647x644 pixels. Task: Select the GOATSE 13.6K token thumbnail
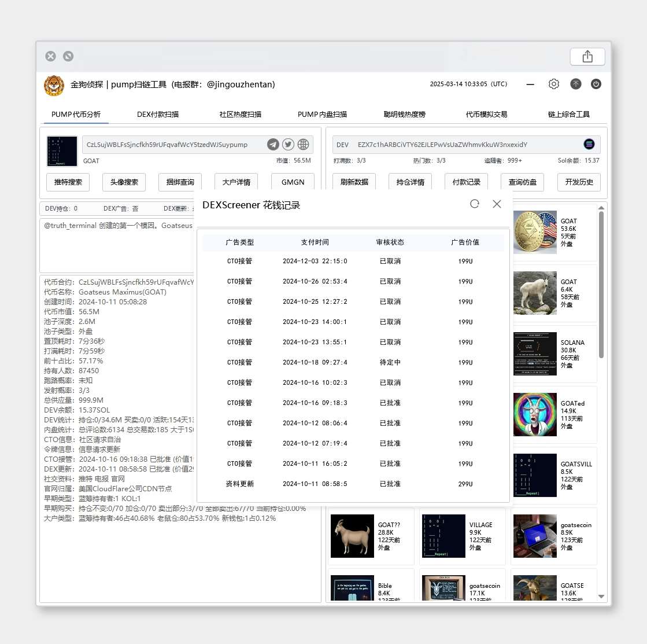point(535,588)
